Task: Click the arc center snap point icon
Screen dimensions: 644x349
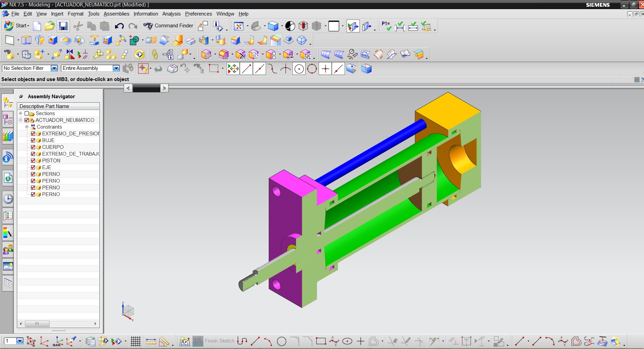Action: (299, 69)
